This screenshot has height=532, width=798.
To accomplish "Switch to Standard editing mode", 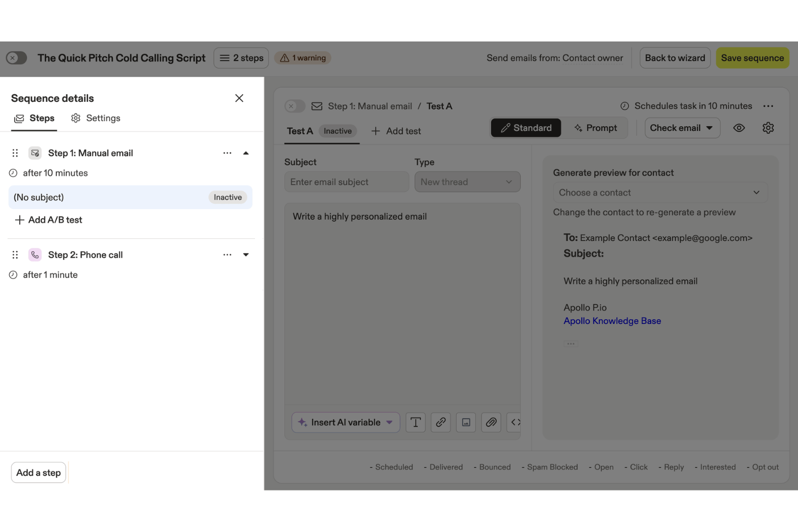I will click(x=526, y=128).
